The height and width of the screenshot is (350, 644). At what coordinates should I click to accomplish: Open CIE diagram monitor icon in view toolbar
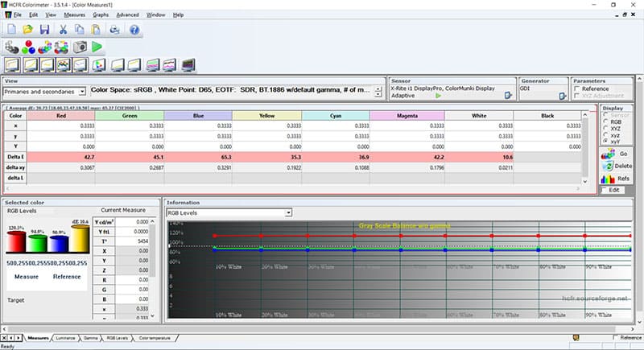point(98,65)
